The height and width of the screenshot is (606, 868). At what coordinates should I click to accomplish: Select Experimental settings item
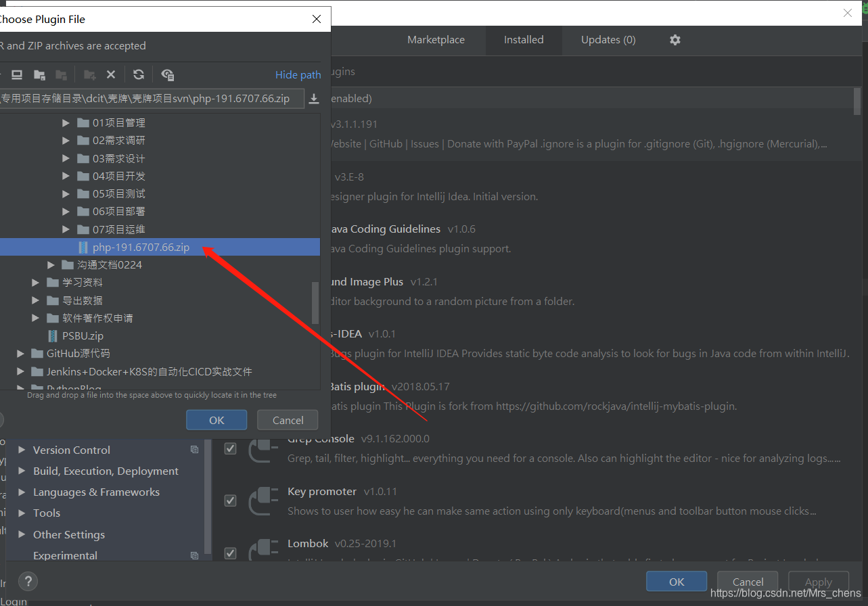click(x=65, y=555)
